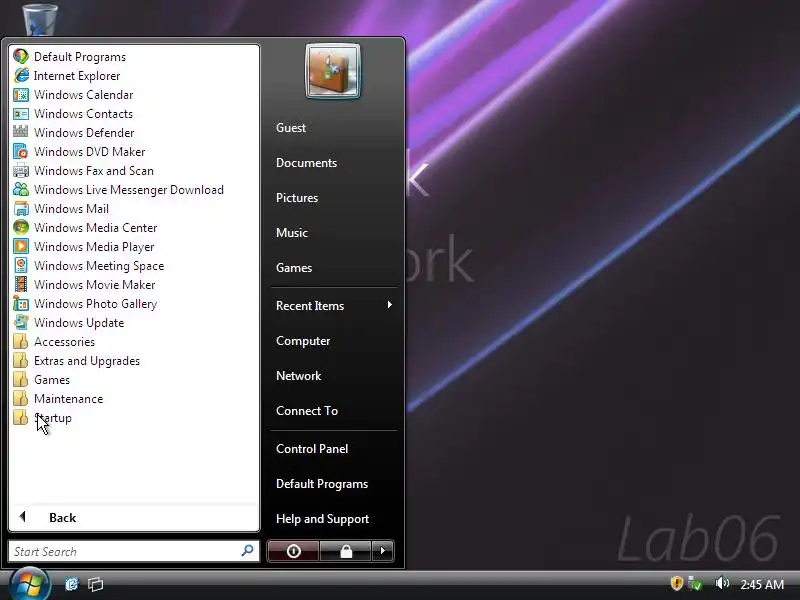800x600 pixels.
Task: Expand the Extras and Upgrades folder
Action: [x=77, y=360]
